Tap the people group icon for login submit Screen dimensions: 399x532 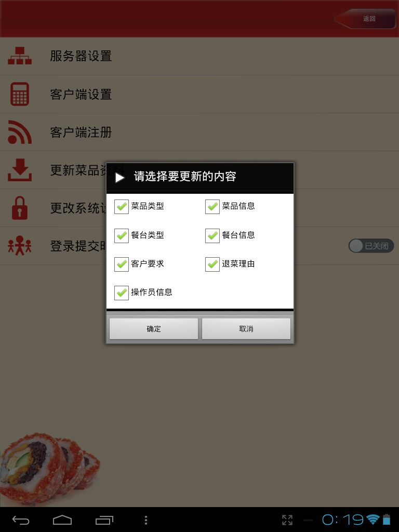(x=20, y=246)
